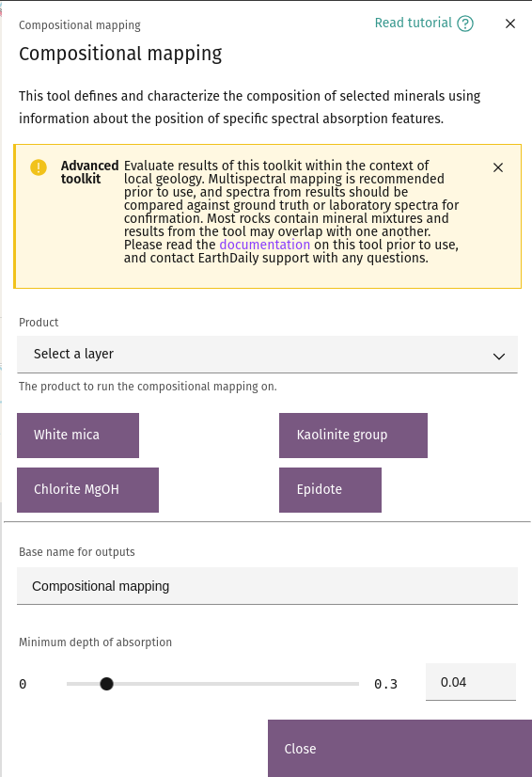This screenshot has width=532, height=777.
Task: Click the Base name for outputs field
Action: coord(268,586)
